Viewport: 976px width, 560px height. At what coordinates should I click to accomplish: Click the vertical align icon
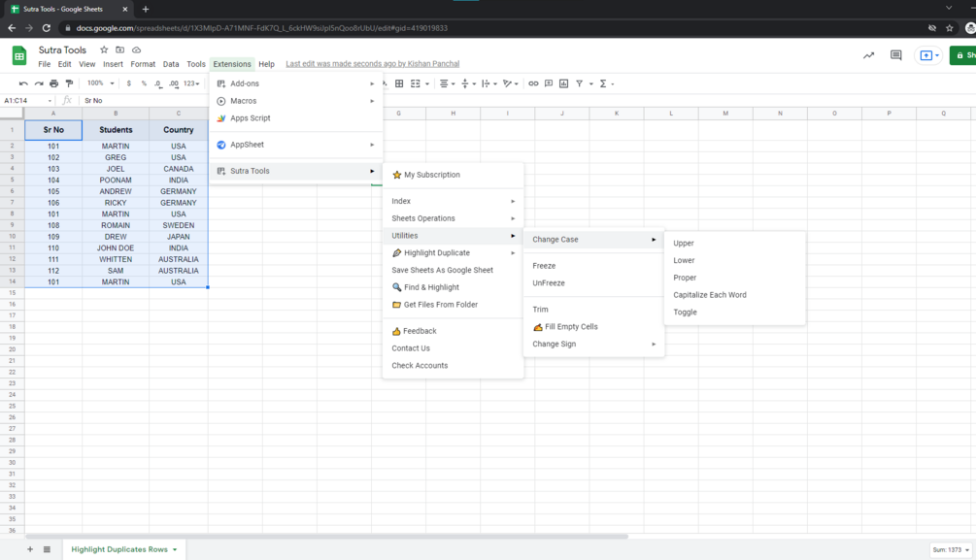tap(465, 83)
